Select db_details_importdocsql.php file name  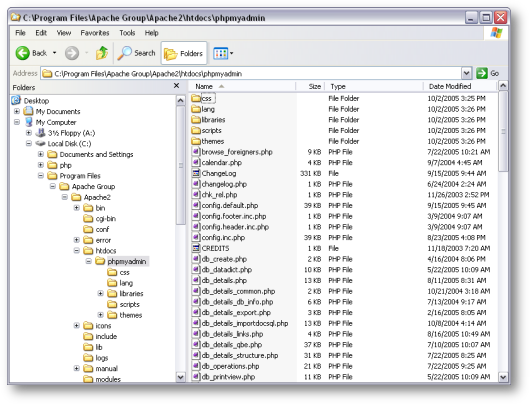(245, 323)
